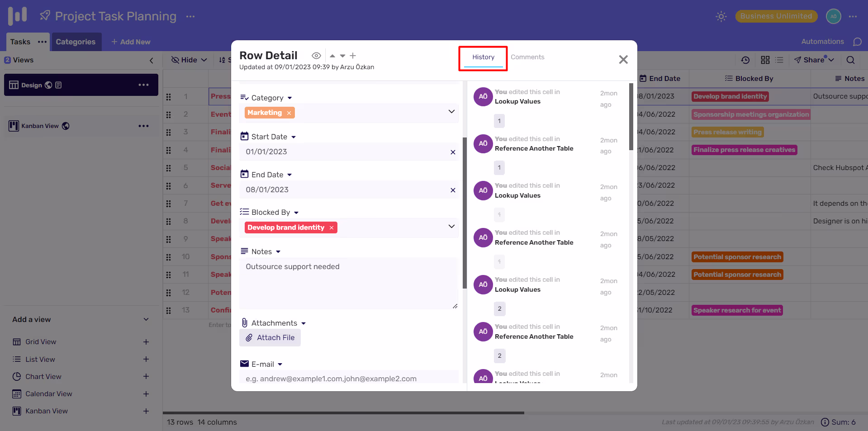The width and height of the screenshot is (868, 431).
Task: Open Automations
Action: [822, 42]
